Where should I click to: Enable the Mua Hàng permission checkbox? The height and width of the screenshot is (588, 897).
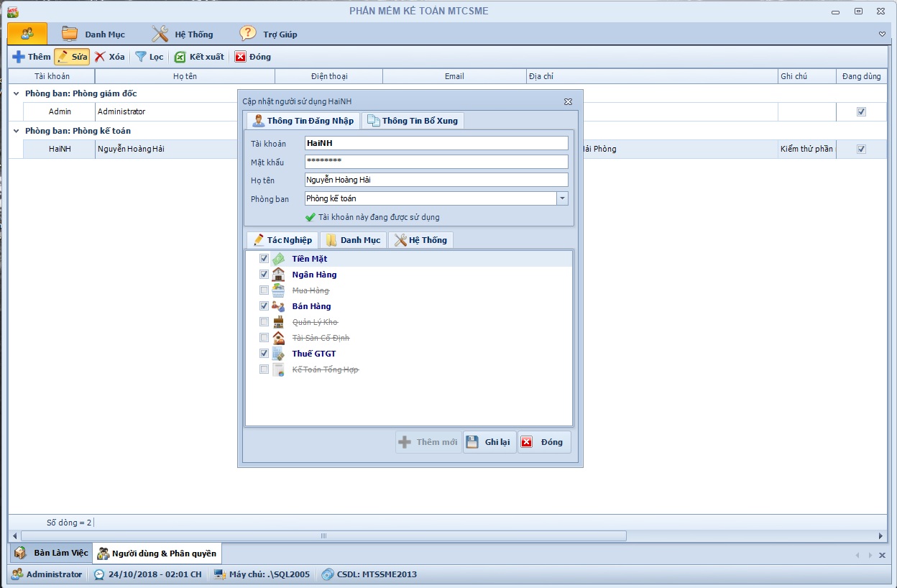pyautogui.click(x=264, y=290)
